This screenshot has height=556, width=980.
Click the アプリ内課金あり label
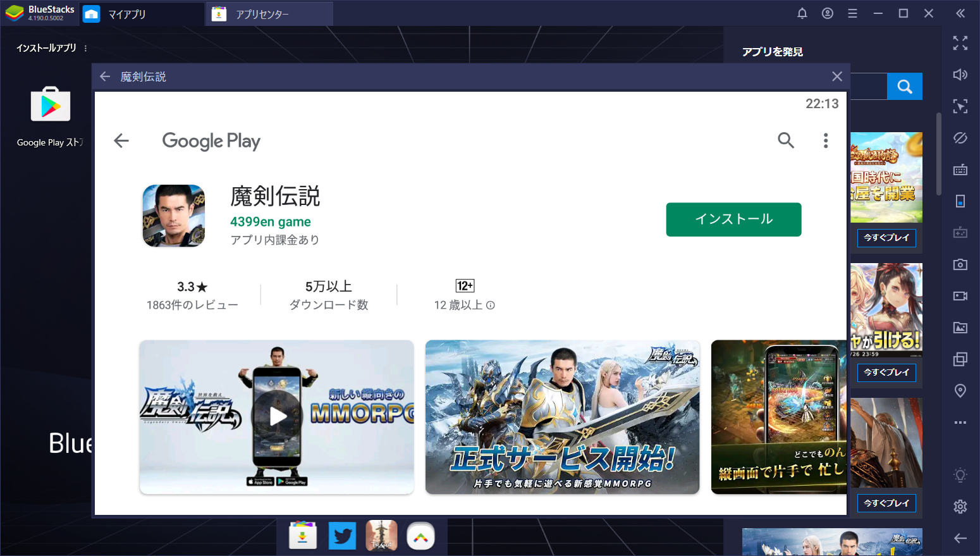click(x=274, y=240)
